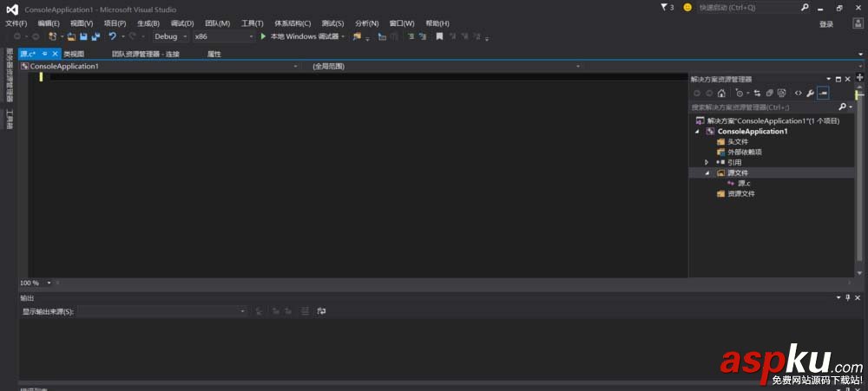Open the 100 % zoom level dropdown
This screenshot has width=868, height=391.
point(49,283)
